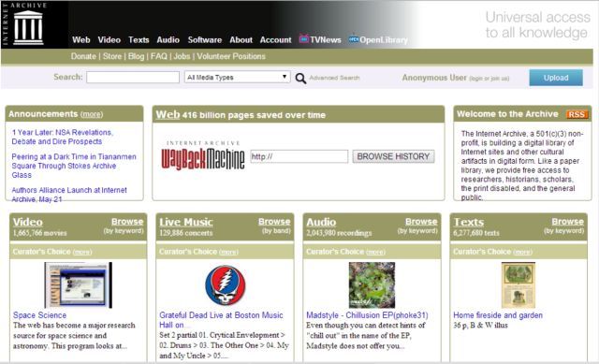Open the Authors Alliance Launch announcement
Screen dimensions: 599x364
tap(69, 195)
